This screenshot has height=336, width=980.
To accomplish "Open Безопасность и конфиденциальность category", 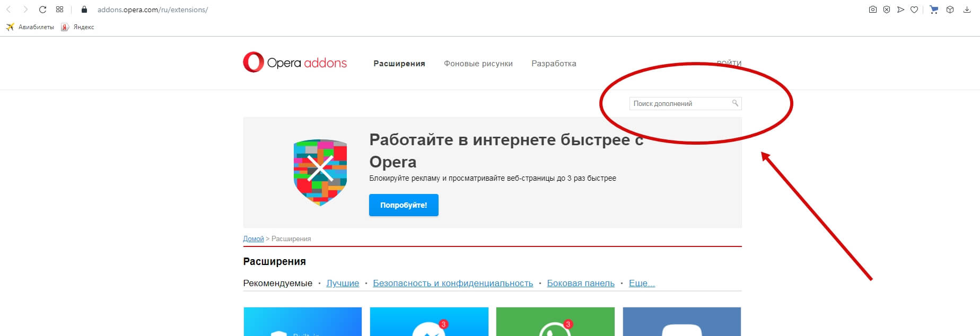I will [x=453, y=283].
